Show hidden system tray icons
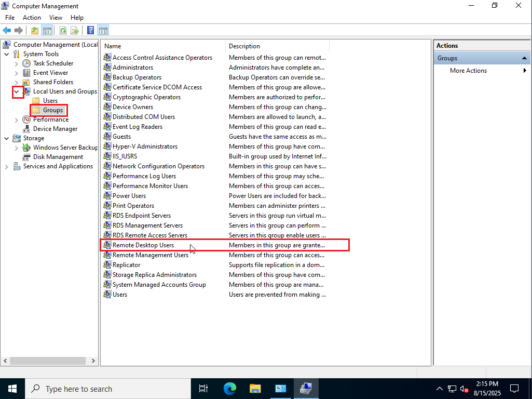 (440, 389)
